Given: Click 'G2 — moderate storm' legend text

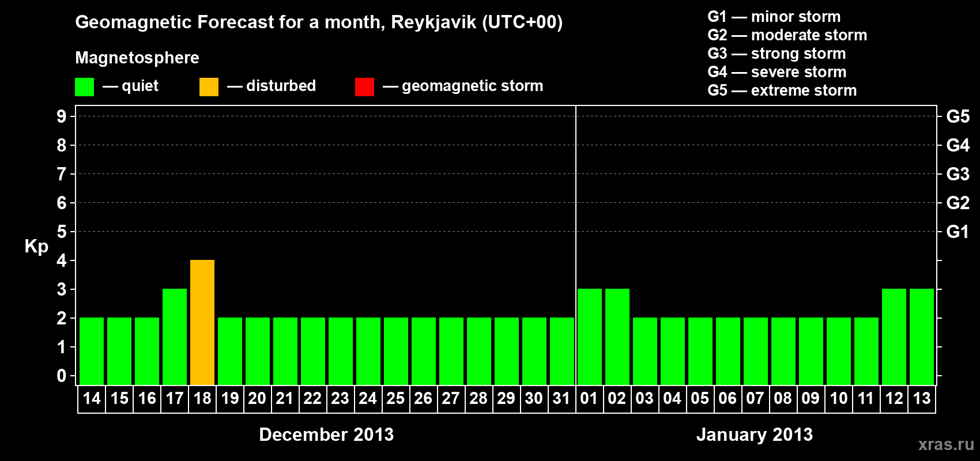Looking at the screenshot, I should [x=787, y=35].
